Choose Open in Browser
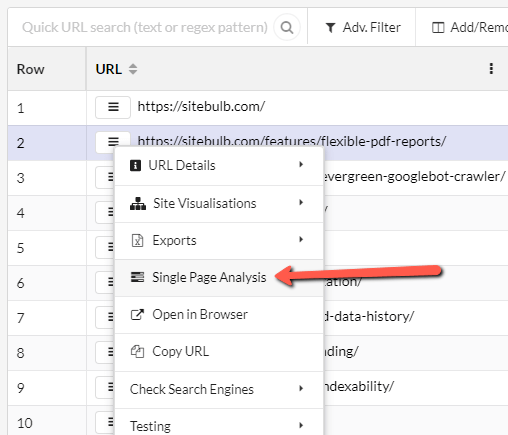This screenshot has height=435, width=508. (219, 315)
